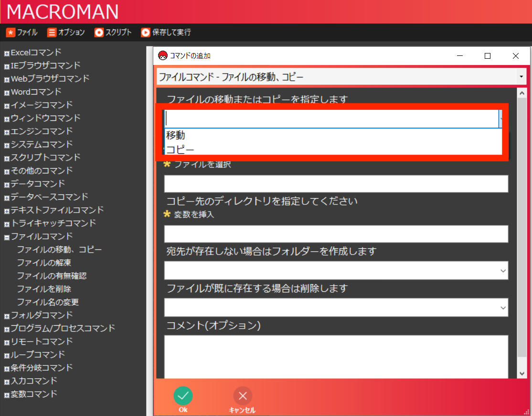Expand the テキストファイルコマンド tree node
This screenshot has height=416, width=532.
pyautogui.click(x=6, y=211)
